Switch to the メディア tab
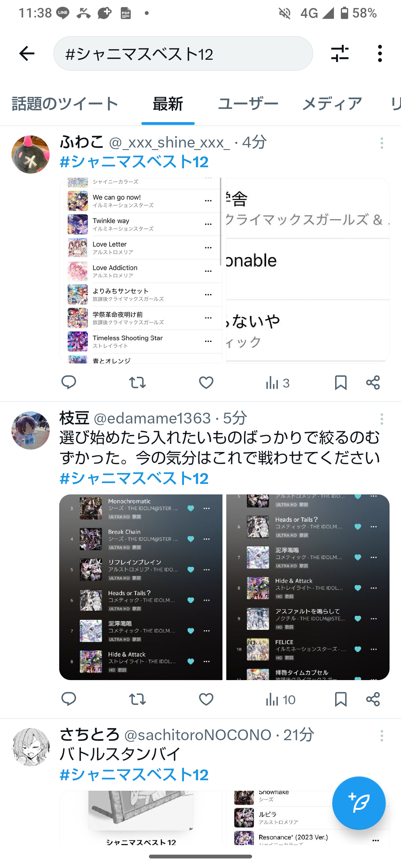The height and width of the screenshot is (868, 401). 332,104
